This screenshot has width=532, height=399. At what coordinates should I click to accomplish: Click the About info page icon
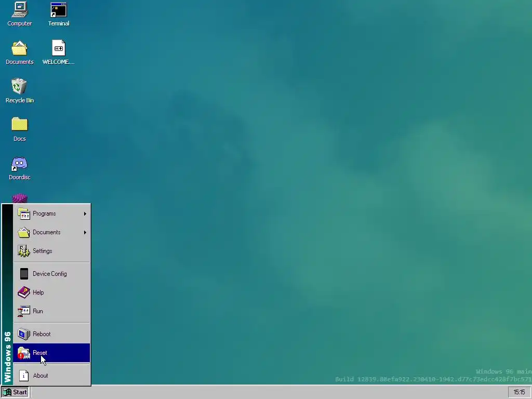pos(24,376)
